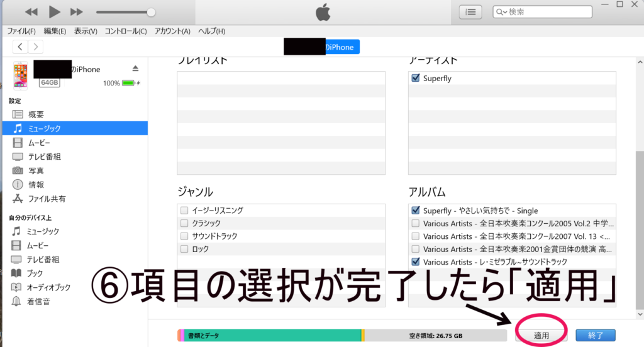Screen dimensions: 644x347
Task: Click the 検索 search field
Action: pyautogui.click(x=542, y=12)
